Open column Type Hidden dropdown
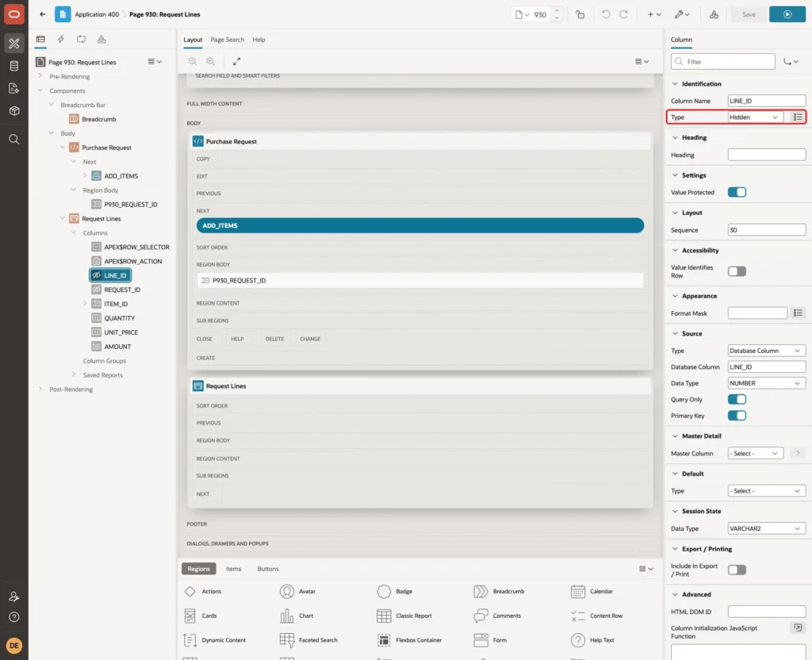Screen dimensions: 812x660 tap(755, 117)
